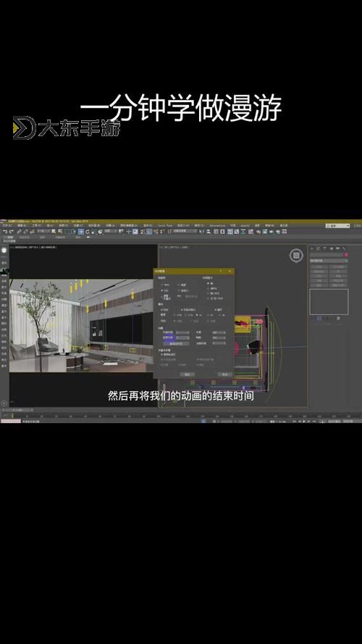The width and height of the screenshot is (362, 644).
Task: Select 1x playback speed radio button
Action: (197, 315)
